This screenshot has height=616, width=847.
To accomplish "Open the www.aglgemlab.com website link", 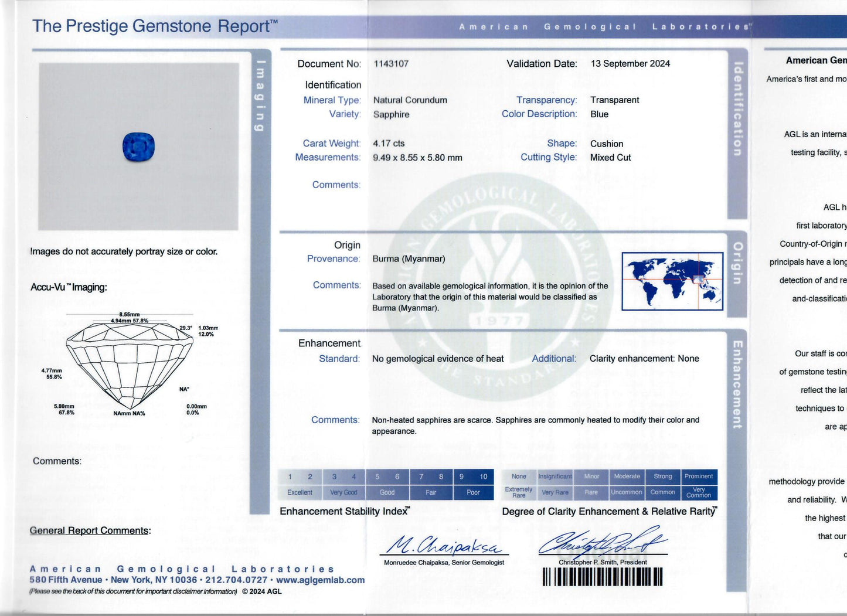I will coord(320,580).
